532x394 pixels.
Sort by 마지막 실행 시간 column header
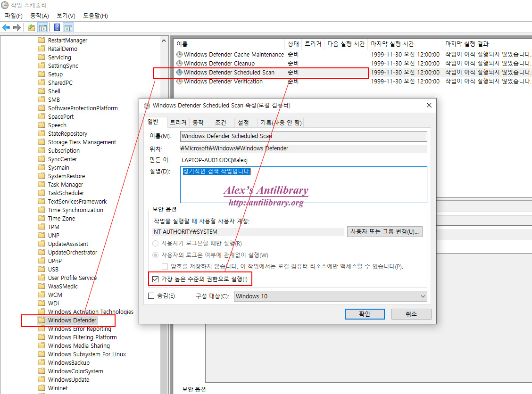(x=405, y=44)
